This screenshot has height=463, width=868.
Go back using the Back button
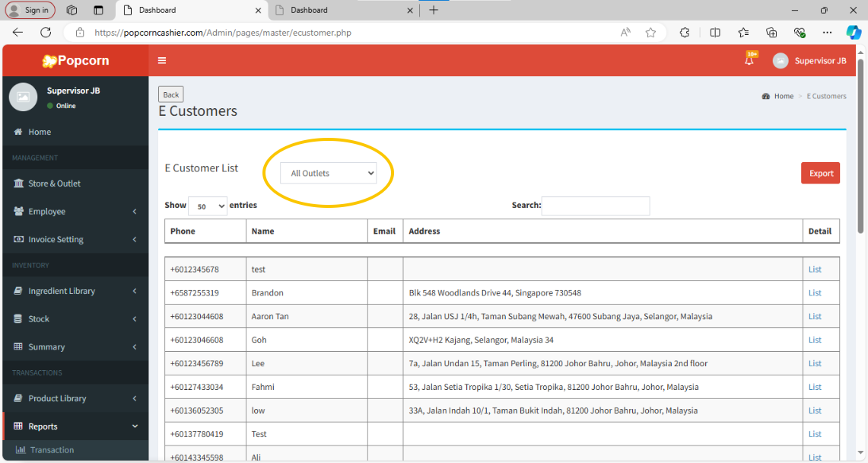tap(171, 94)
